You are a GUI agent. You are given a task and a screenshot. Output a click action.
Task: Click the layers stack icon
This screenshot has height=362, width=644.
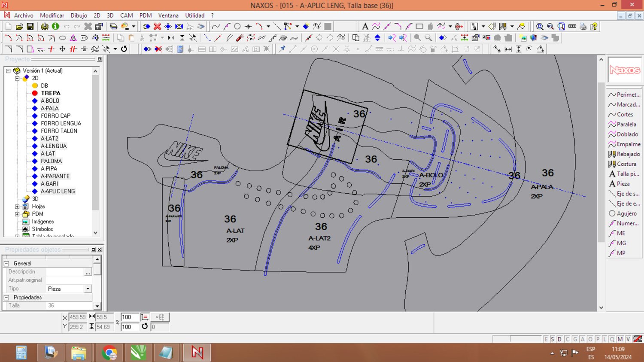113,27
